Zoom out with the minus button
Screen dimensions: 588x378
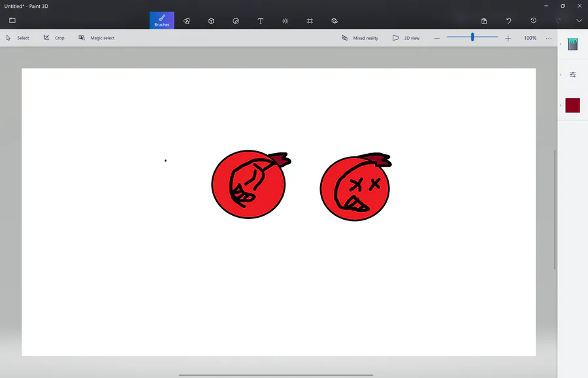pos(436,39)
